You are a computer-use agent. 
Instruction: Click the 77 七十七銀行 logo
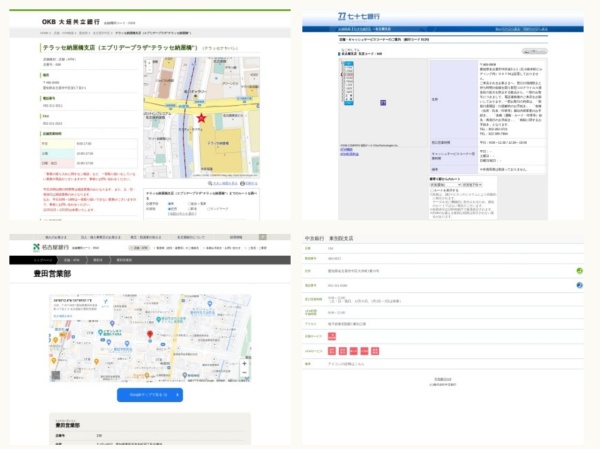point(359,16)
